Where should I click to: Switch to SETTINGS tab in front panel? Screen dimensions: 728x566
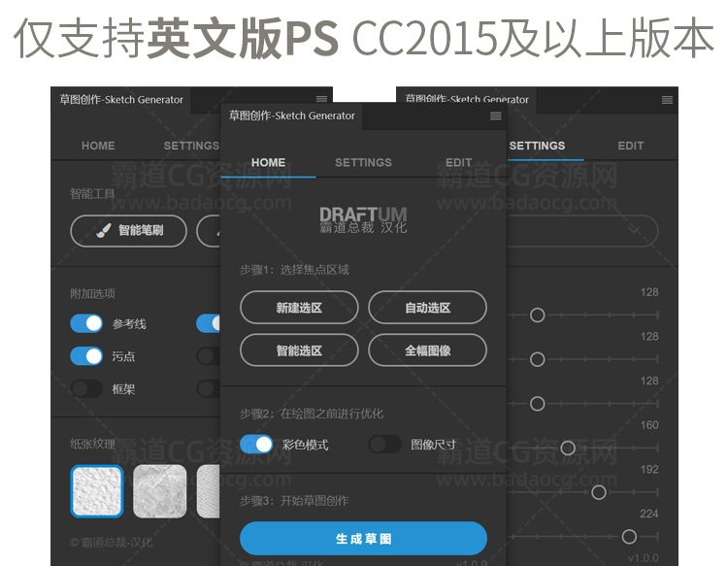[x=363, y=162]
